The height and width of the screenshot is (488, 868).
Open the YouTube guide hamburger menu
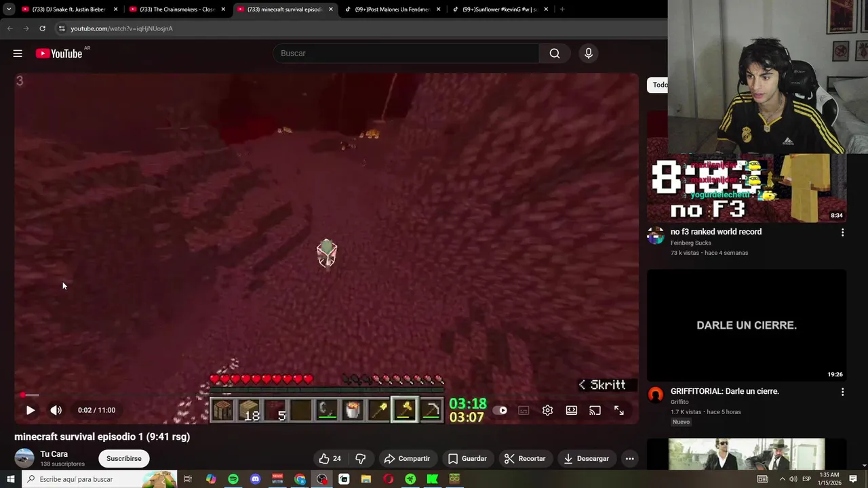[x=18, y=54]
